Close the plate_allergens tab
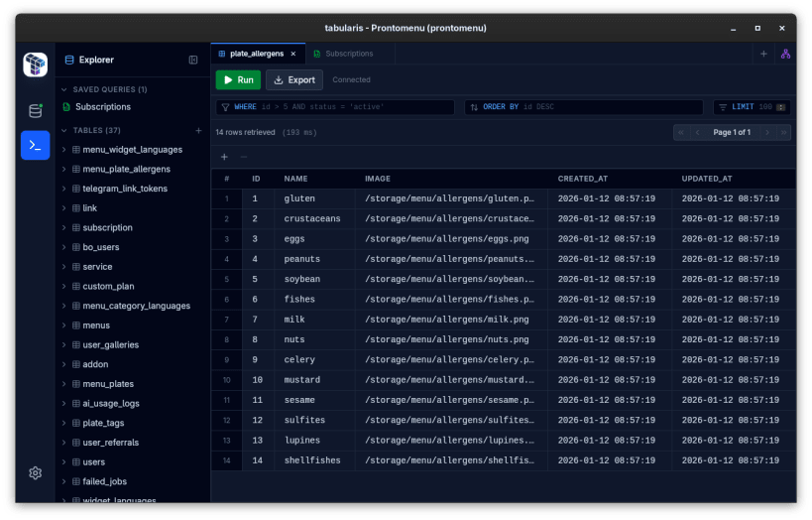The width and height of the screenshot is (812, 520). click(293, 54)
